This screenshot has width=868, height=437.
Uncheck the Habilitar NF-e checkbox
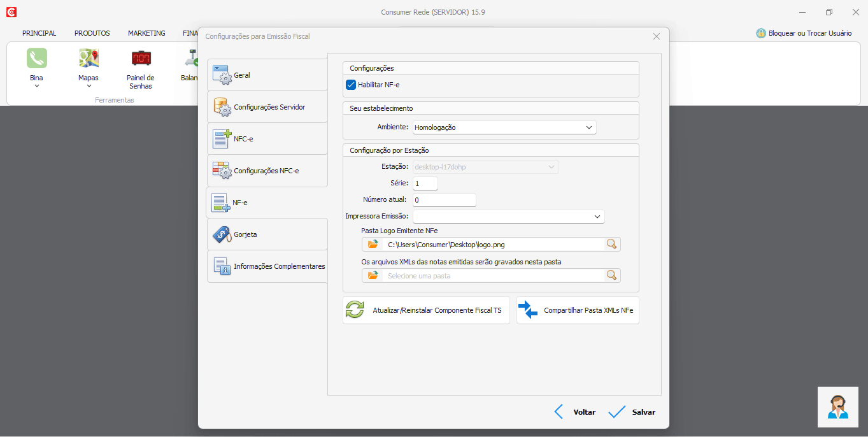point(351,85)
